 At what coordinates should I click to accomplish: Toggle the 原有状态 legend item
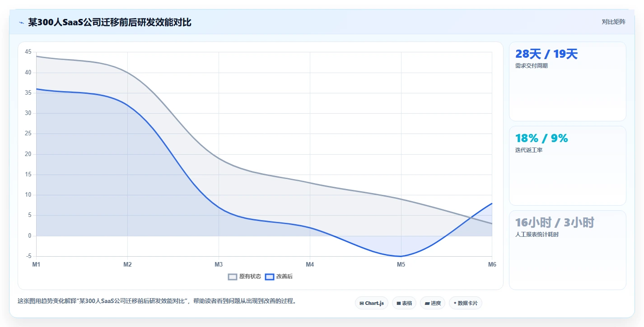(x=244, y=276)
